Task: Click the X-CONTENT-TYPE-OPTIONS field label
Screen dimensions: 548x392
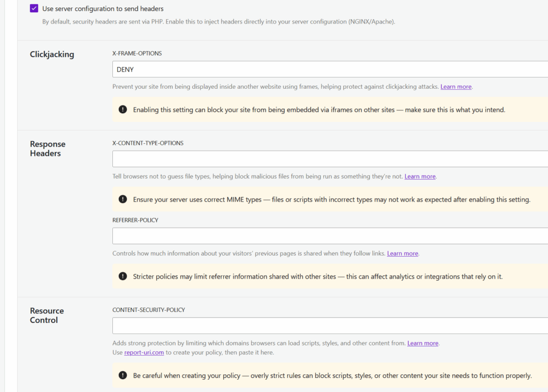Action: point(148,143)
